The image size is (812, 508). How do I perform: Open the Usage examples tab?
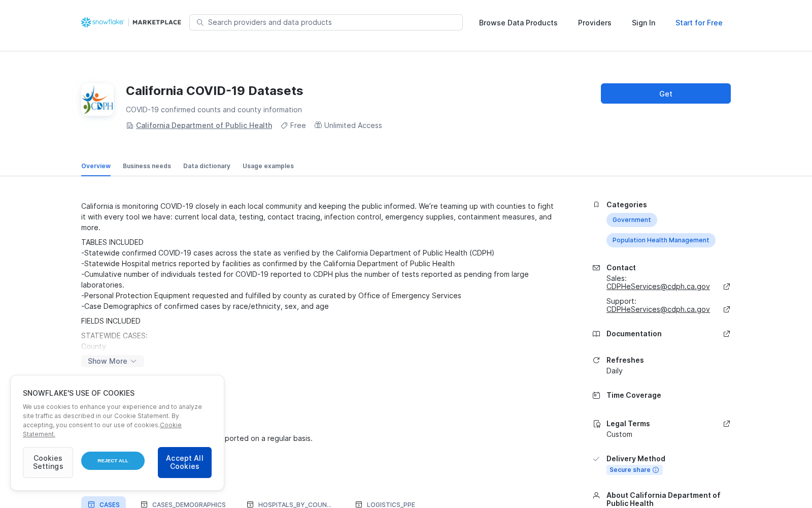[x=268, y=166]
